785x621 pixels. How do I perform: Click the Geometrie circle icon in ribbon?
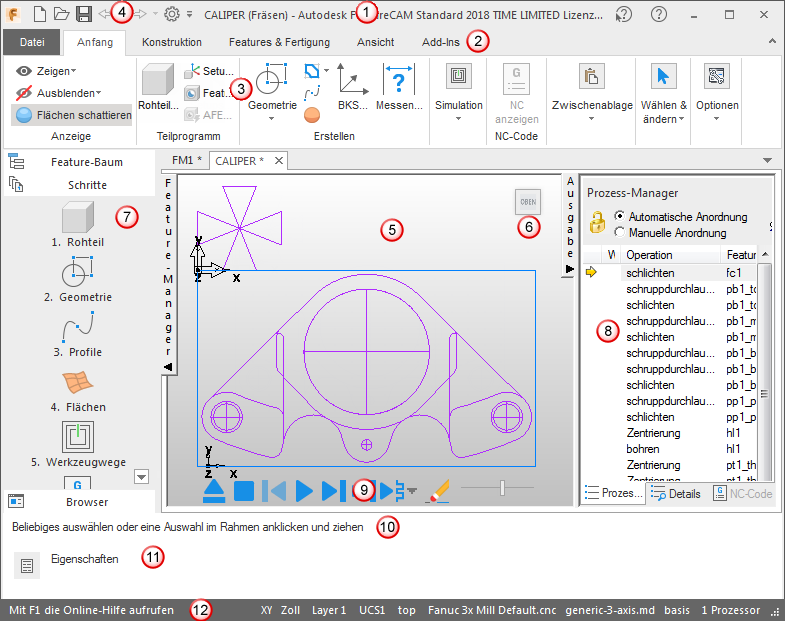point(271,79)
